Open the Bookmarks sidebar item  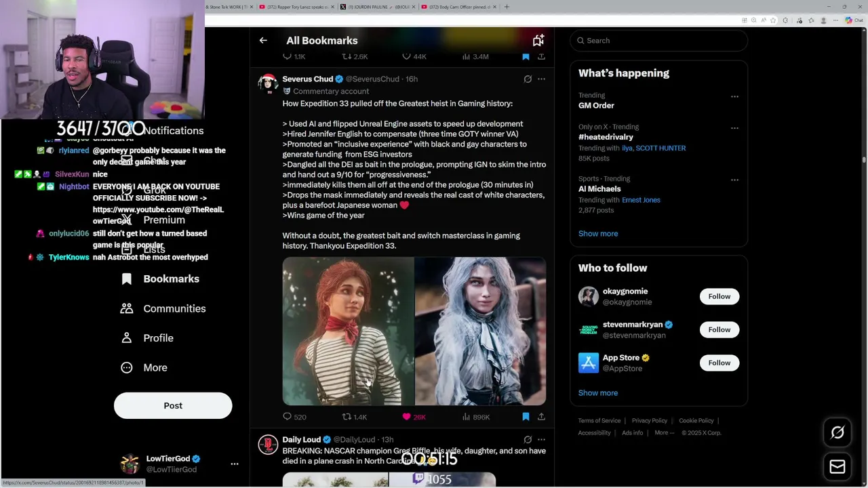click(x=160, y=279)
